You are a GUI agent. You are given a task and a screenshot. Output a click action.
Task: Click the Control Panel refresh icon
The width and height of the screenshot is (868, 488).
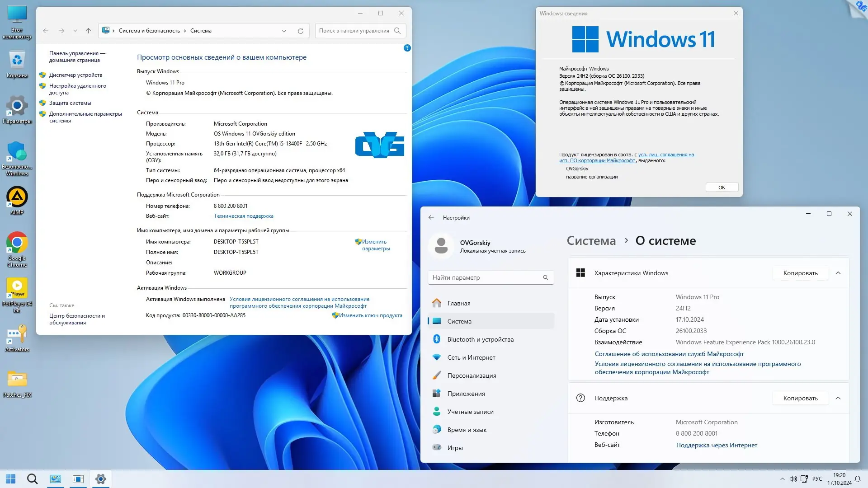300,31
